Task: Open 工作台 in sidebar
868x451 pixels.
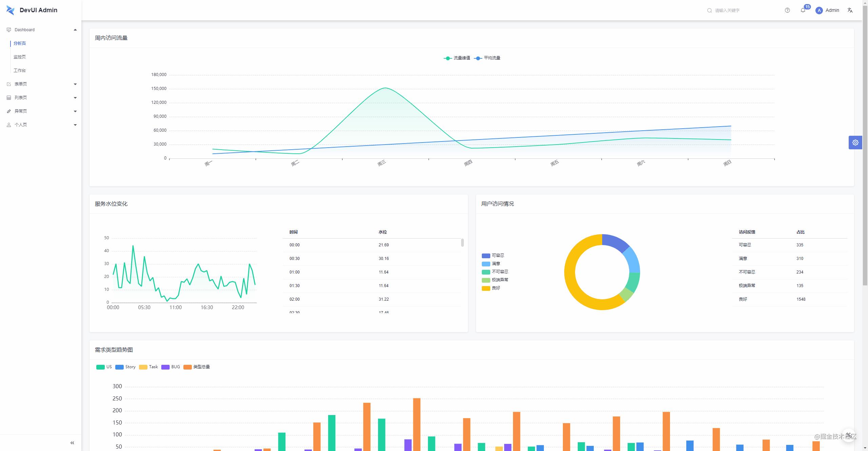Action: pos(20,71)
